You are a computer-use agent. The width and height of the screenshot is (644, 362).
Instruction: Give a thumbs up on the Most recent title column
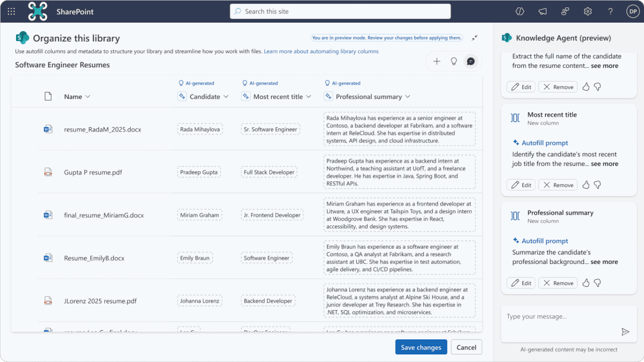point(585,185)
